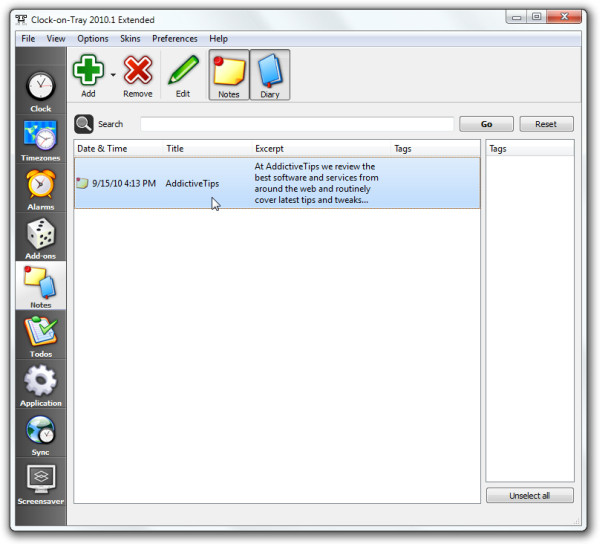Click the application icon in title bar

coord(21,20)
